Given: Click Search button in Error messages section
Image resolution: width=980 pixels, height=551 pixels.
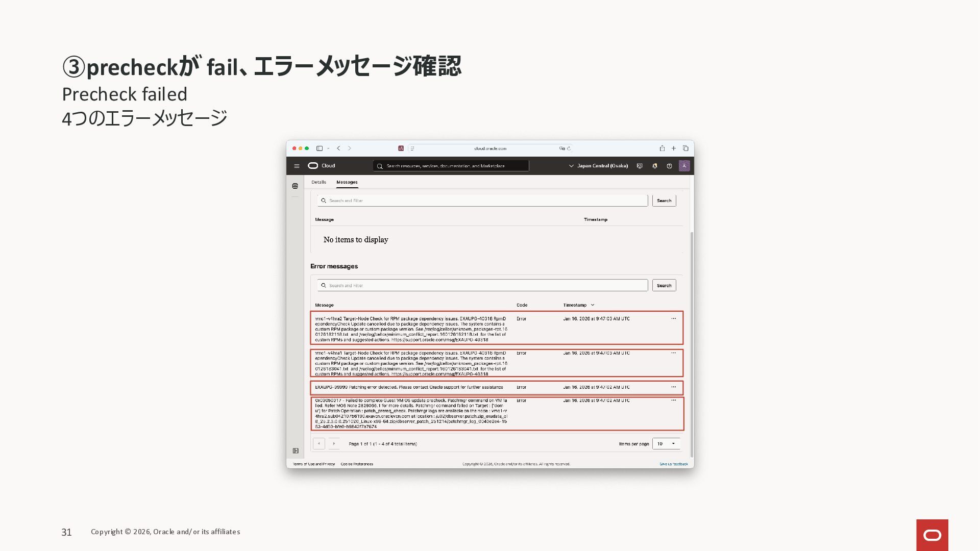Looking at the screenshot, I should [664, 286].
